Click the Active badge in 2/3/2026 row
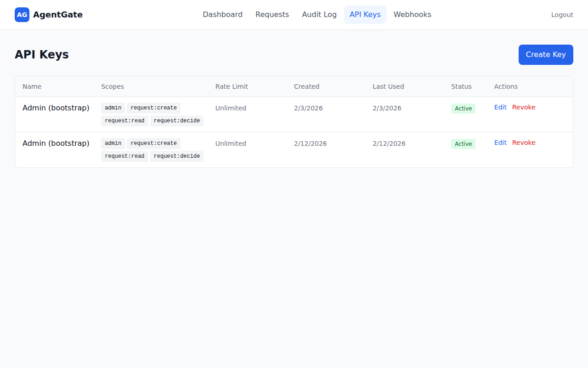Image resolution: width=588 pixels, height=368 pixels. [463, 109]
